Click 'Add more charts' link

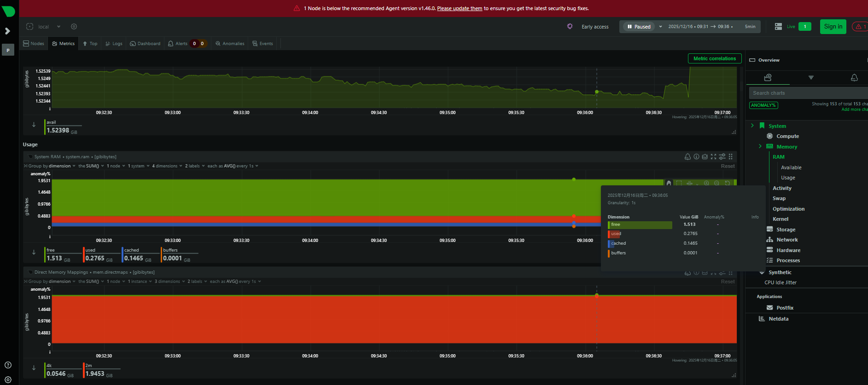(855, 109)
